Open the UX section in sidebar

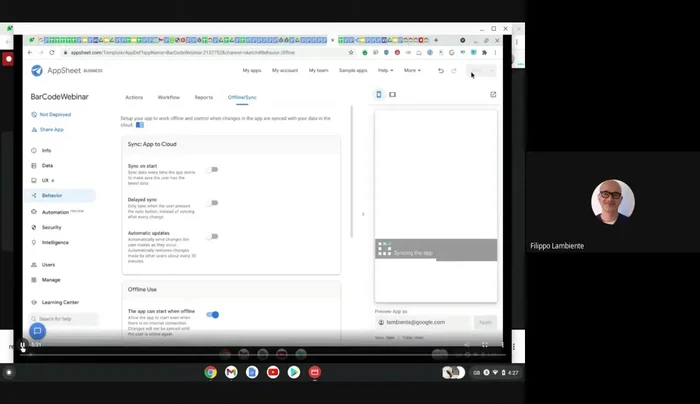click(45, 180)
